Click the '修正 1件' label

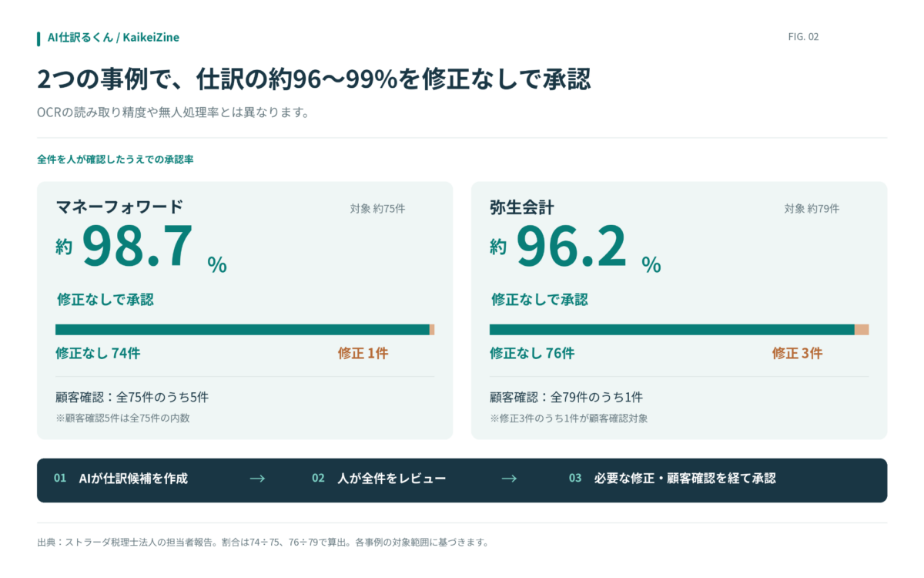click(x=363, y=353)
